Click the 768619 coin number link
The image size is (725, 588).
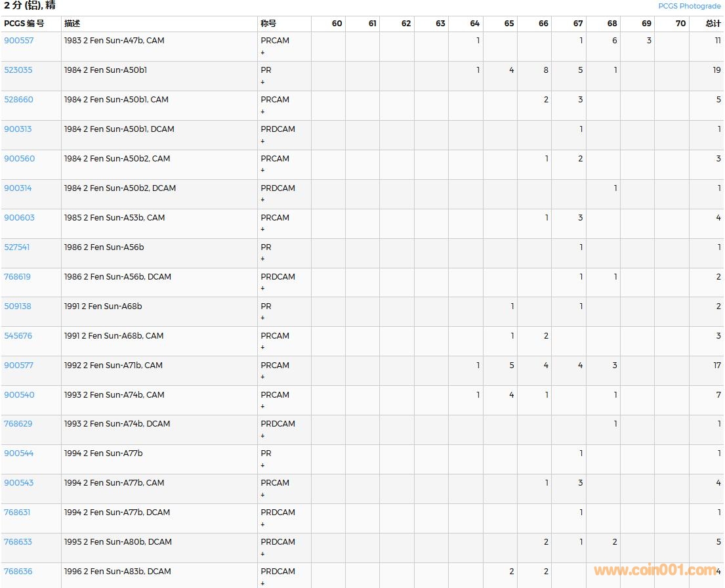[x=18, y=277]
